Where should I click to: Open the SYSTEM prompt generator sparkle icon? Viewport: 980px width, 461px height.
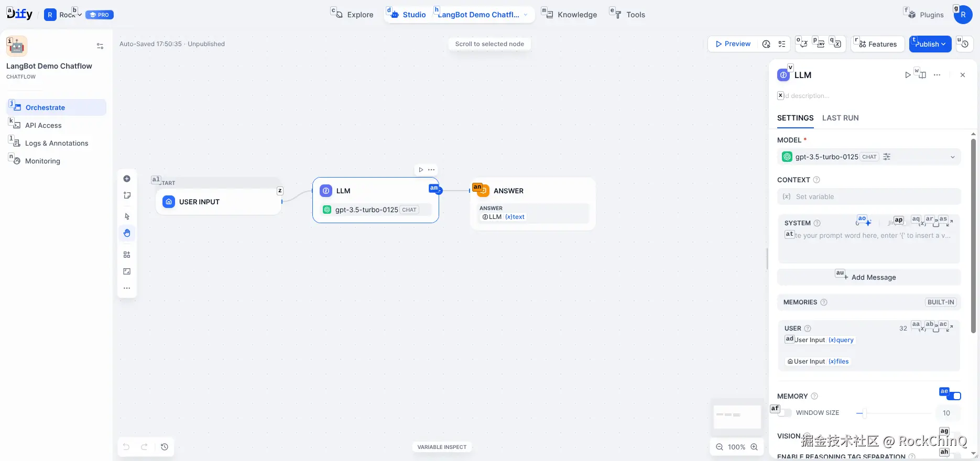tap(867, 222)
